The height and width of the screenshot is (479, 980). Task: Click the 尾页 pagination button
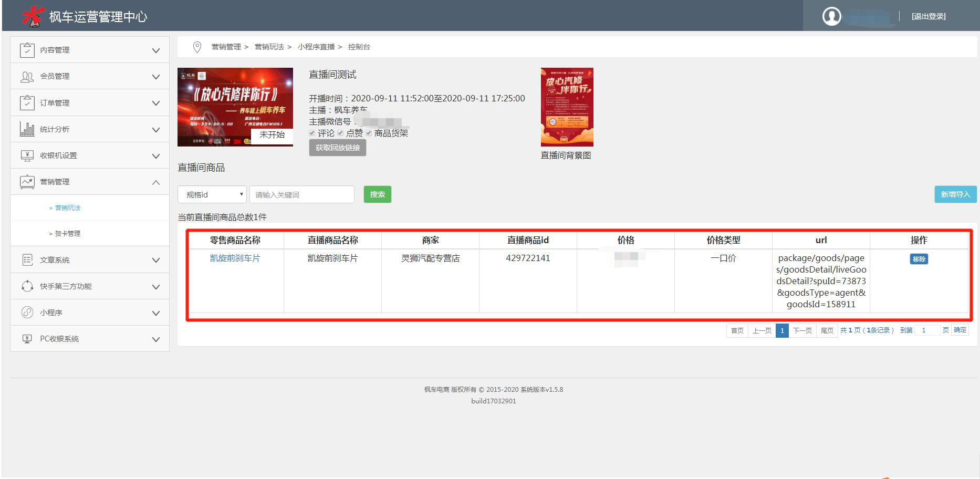pyautogui.click(x=827, y=330)
